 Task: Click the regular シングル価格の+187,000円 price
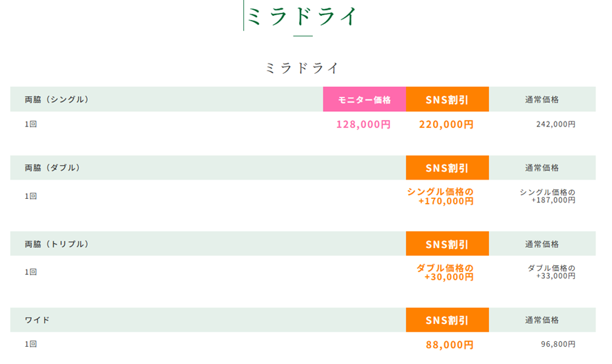(x=548, y=196)
